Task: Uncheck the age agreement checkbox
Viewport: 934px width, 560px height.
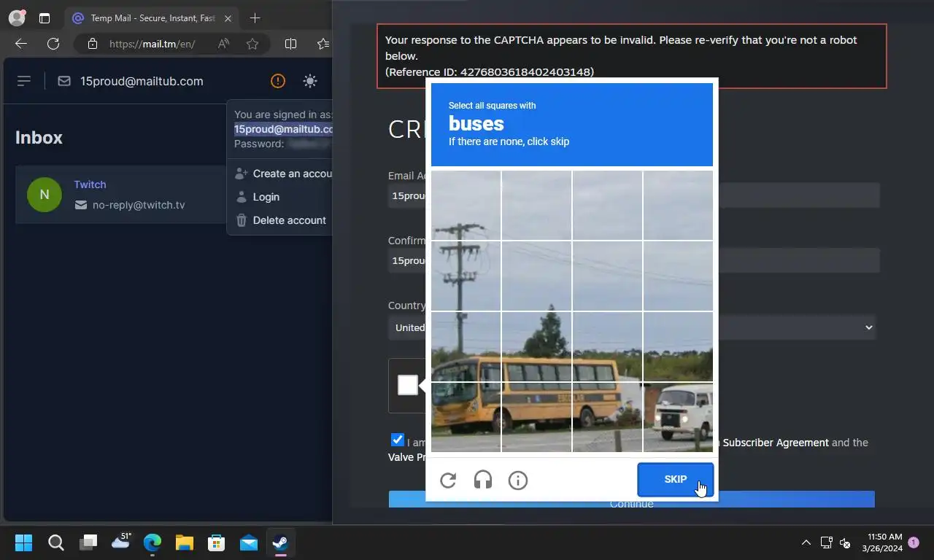Action: click(397, 440)
